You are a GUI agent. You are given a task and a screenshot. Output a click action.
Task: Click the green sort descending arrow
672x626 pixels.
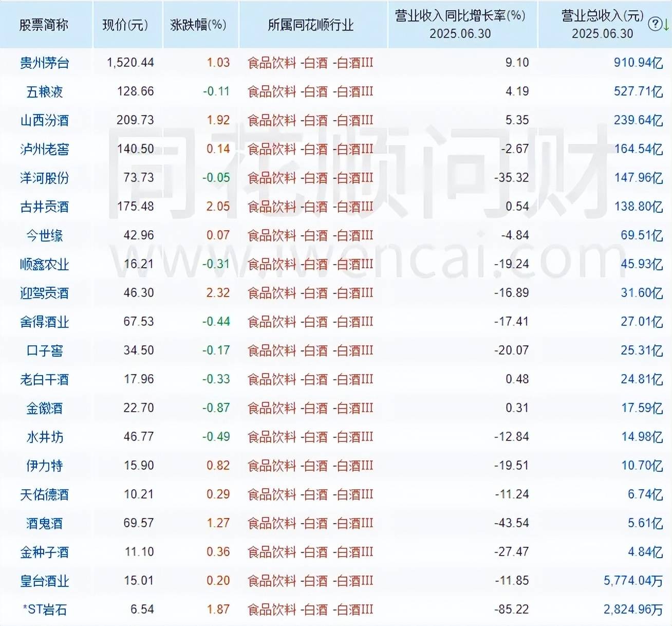click(666, 24)
